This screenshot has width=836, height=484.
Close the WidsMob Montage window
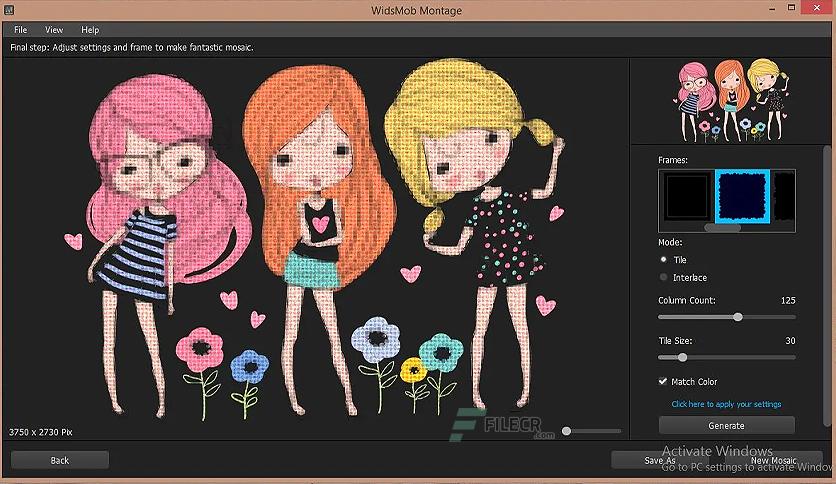pyautogui.click(x=817, y=7)
